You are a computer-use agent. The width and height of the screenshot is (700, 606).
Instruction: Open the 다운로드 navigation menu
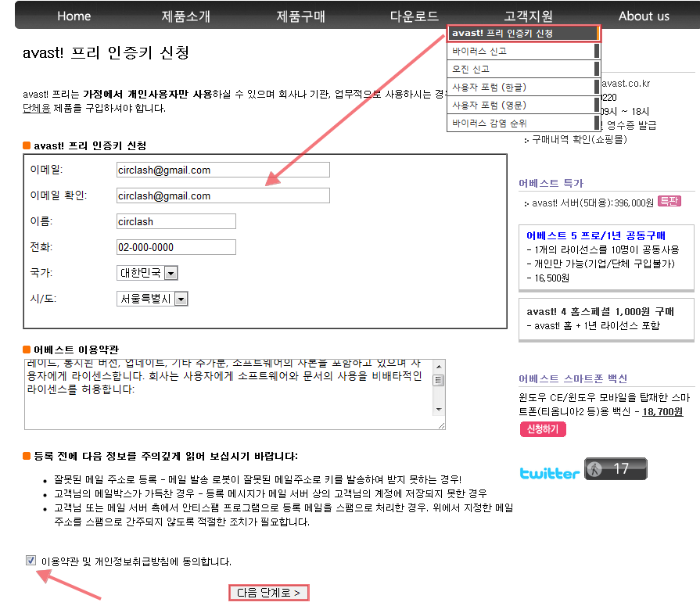(x=415, y=16)
